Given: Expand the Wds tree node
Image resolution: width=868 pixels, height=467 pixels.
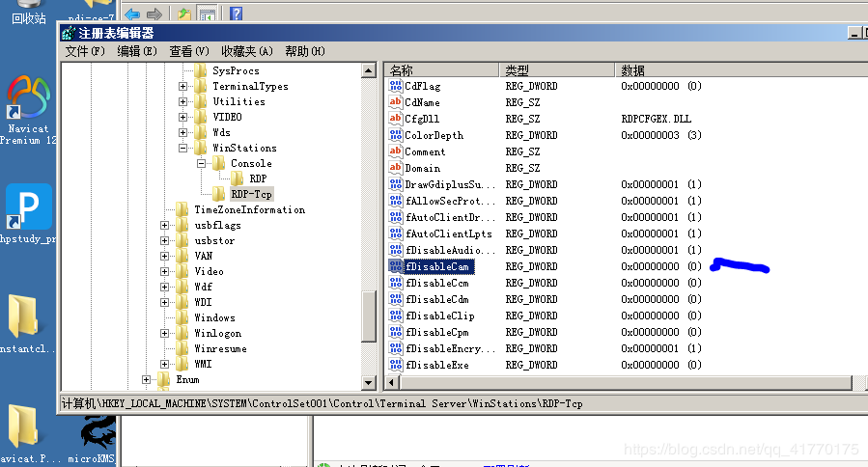Looking at the screenshot, I should 182,133.
